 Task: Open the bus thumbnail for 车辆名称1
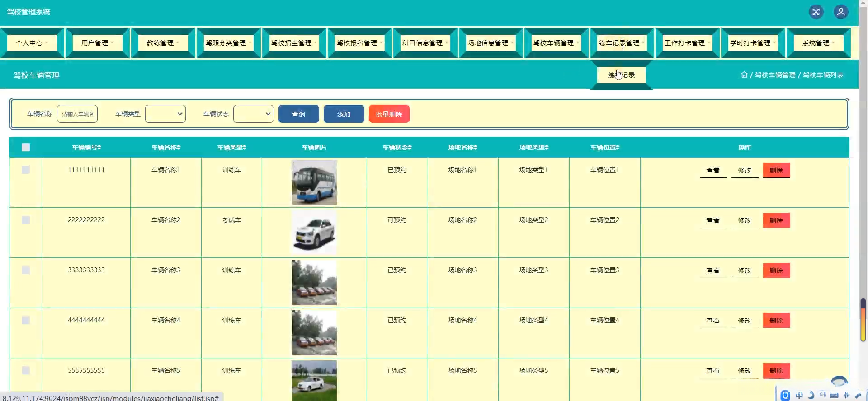[314, 182]
